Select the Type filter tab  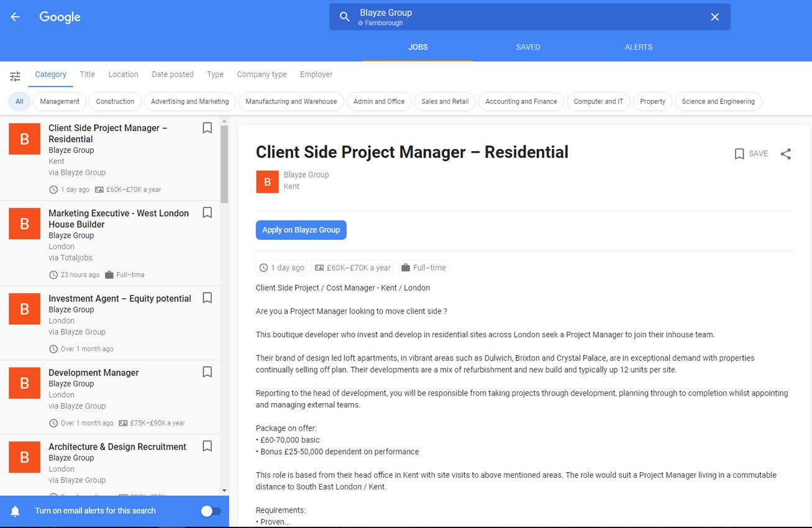216,75
